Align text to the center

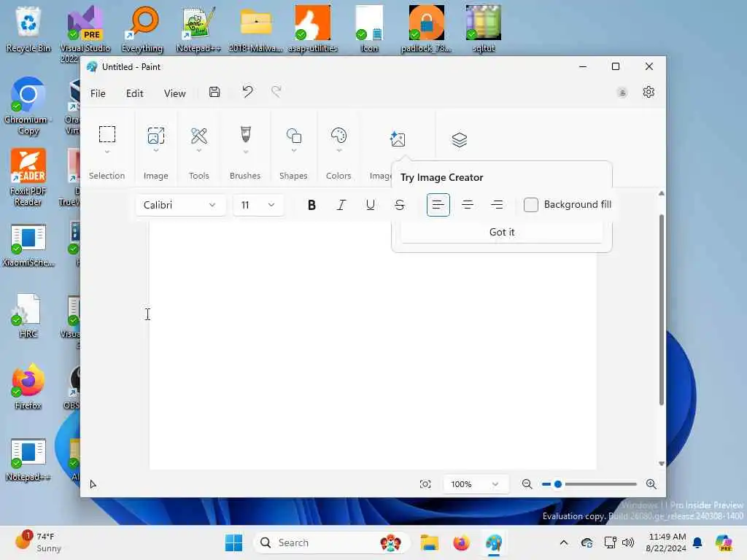(468, 205)
